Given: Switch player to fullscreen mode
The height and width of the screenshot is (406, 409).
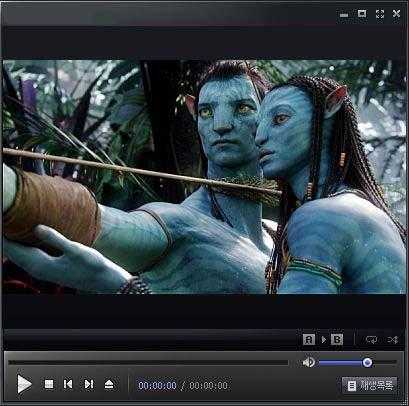Looking at the screenshot, I should click(380, 14).
